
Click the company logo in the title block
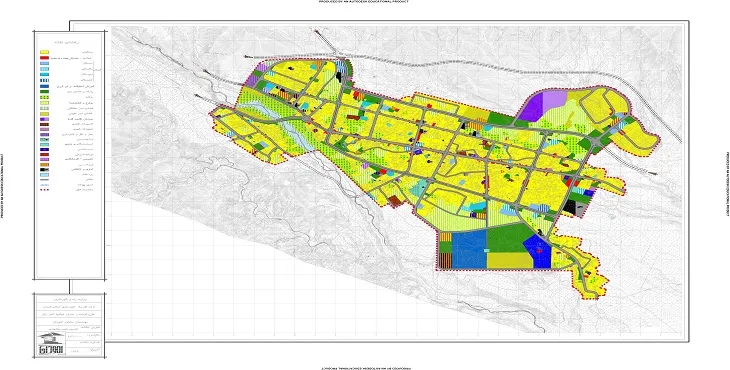[x=51, y=343]
